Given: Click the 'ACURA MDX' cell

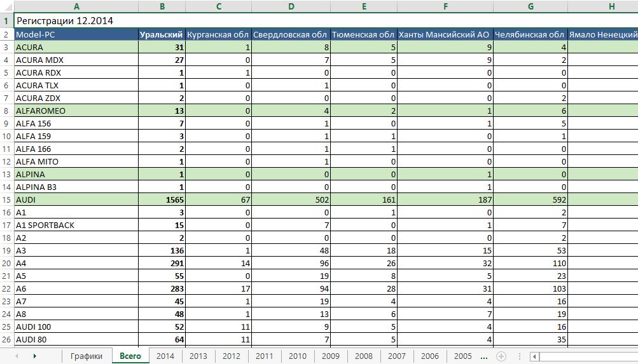Looking at the screenshot, I should pyautogui.click(x=76, y=60).
